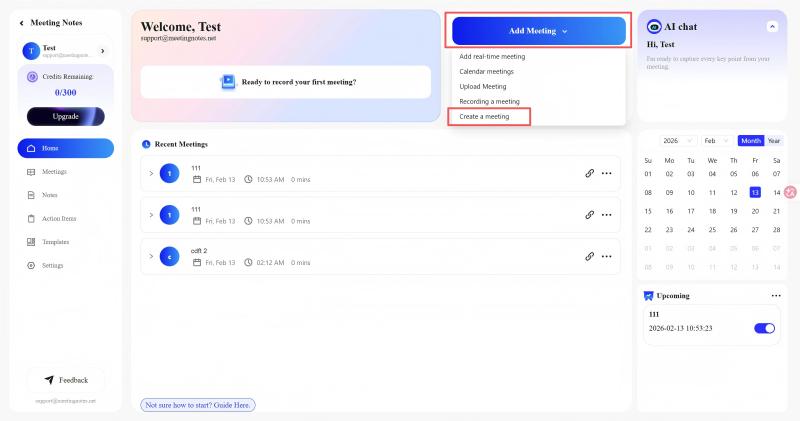Click the link icon on the first 111 meeting

pyautogui.click(x=590, y=173)
